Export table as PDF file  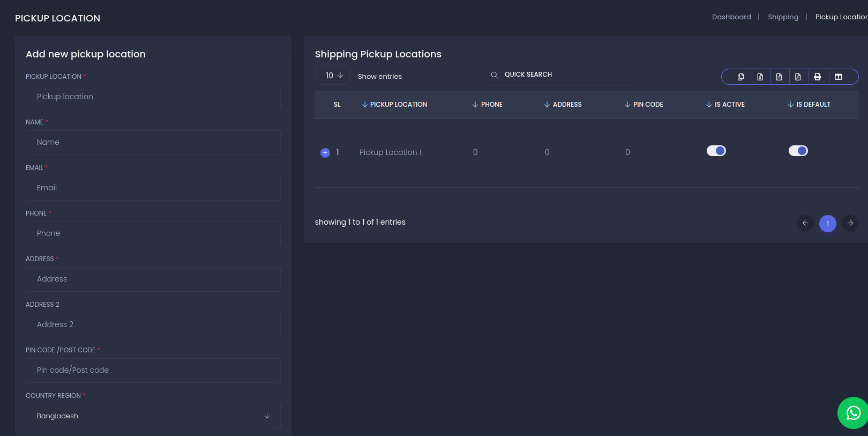pyautogui.click(x=798, y=77)
